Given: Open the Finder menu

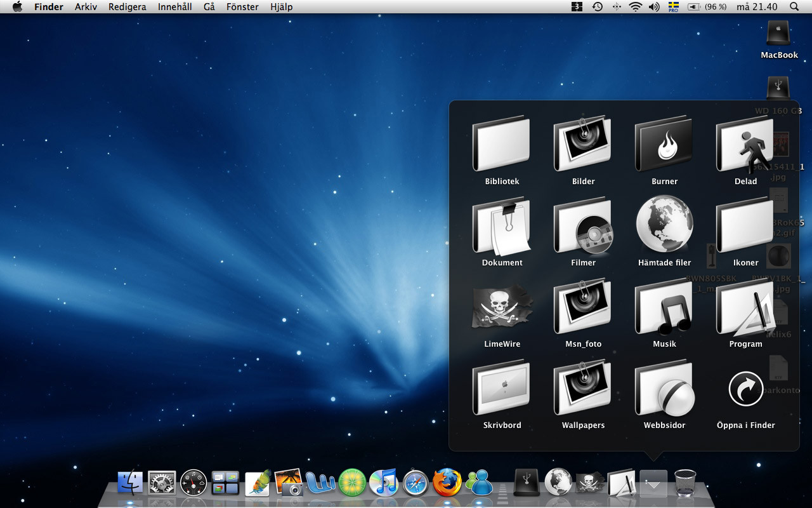Looking at the screenshot, I should pyautogui.click(x=48, y=7).
